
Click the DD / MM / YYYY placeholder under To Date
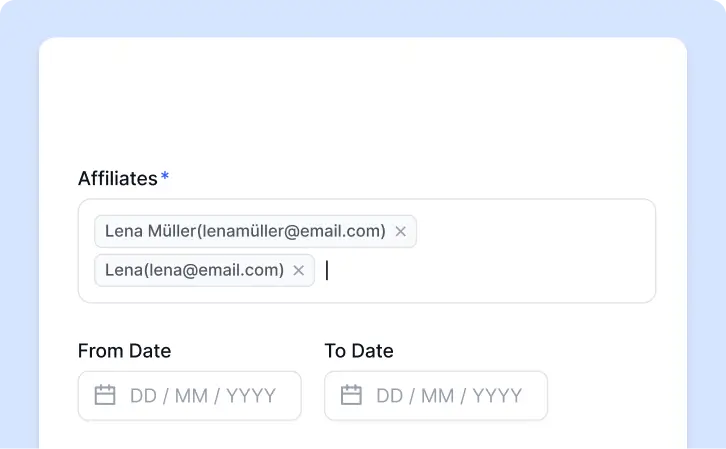pyautogui.click(x=449, y=396)
